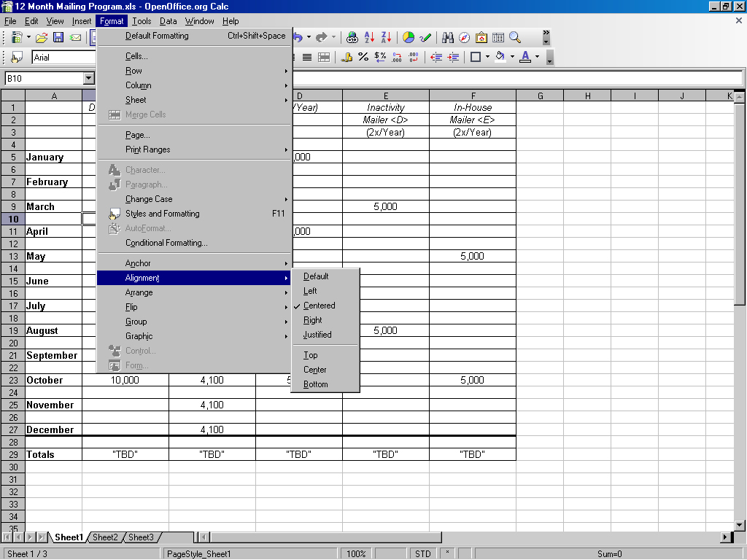Click the Sort Ascending icon
Image resolution: width=747 pixels, height=560 pixels.
click(x=369, y=37)
